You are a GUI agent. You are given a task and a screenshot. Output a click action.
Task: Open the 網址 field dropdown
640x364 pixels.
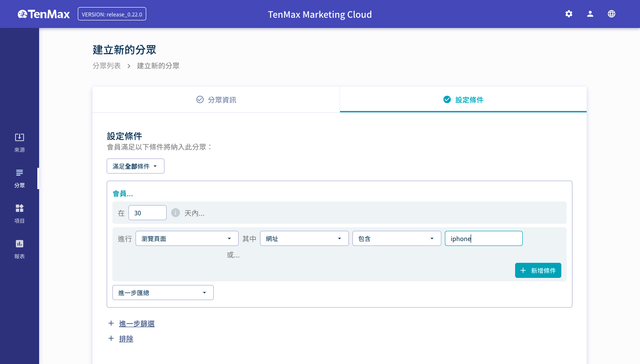click(304, 238)
